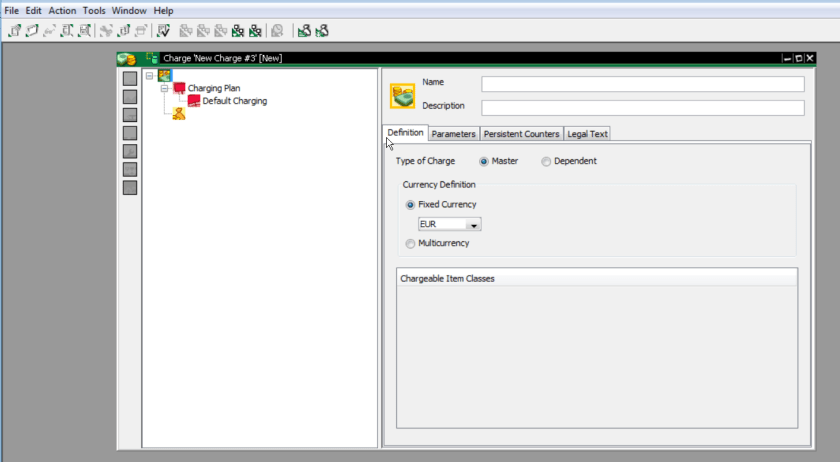Screen dimensions: 840x462
Task: Open the Edit menu
Action: click(33, 11)
